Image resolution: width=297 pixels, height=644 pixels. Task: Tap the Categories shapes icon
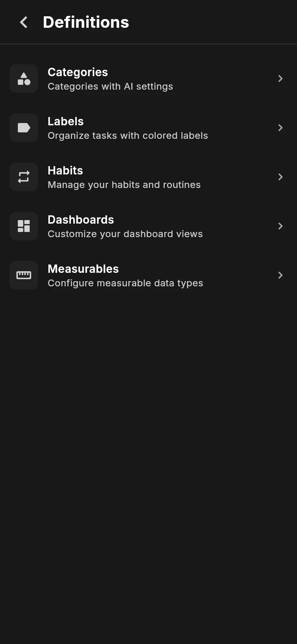pyautogui.click(x=24, y=79)
